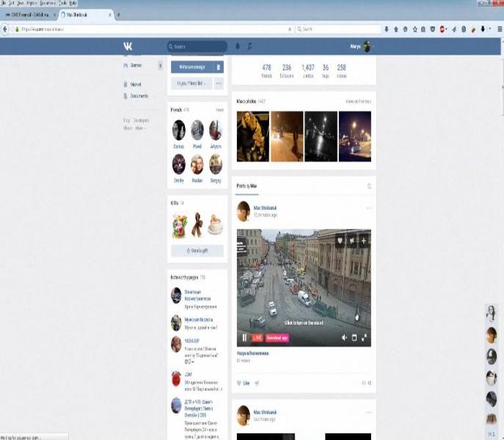Select the Games item in left sidebar
504x440 pixels.
point(136,65)
